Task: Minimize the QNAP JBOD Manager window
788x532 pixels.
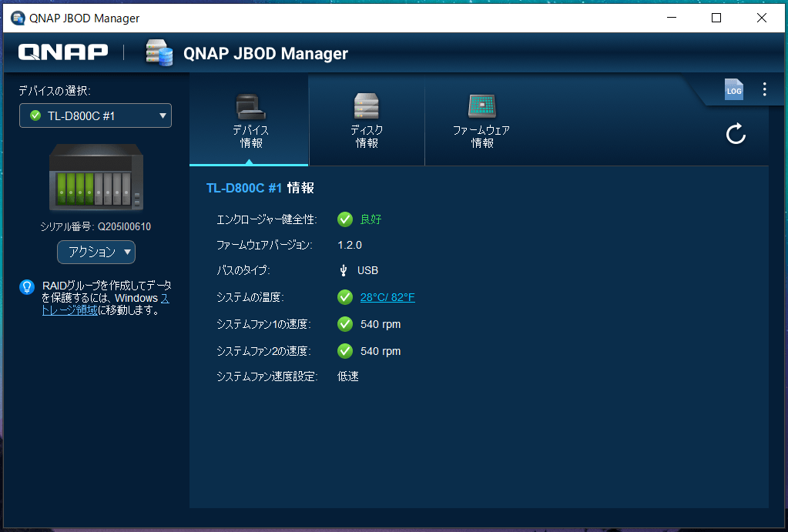Action: (672, 18)
